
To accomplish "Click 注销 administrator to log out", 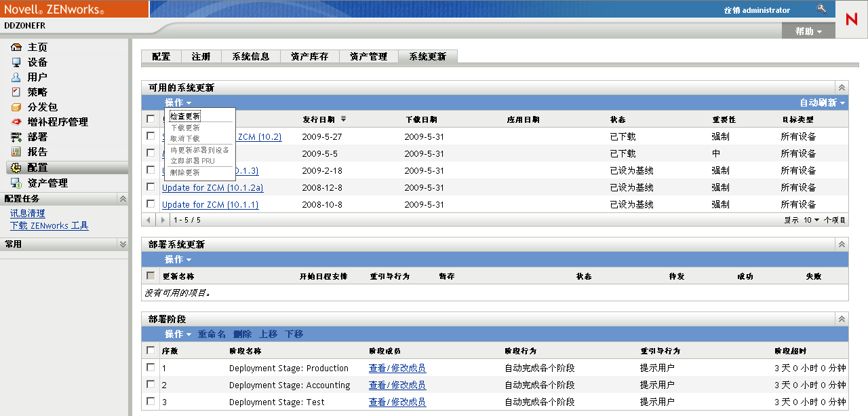I will tap(757, 10).
